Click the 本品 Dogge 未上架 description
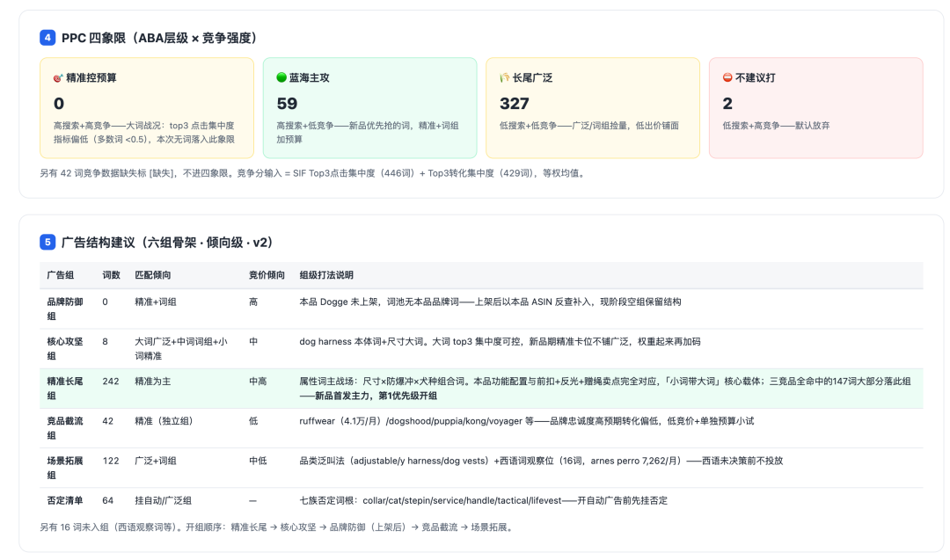 (490, 302)
